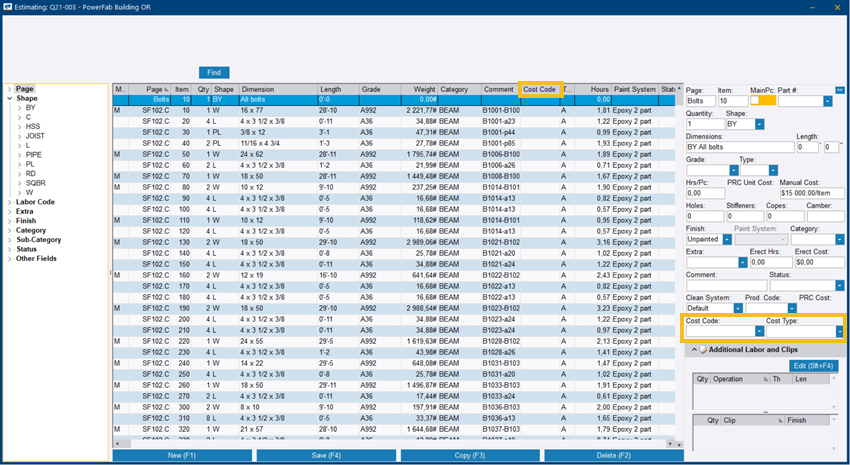Open the Cost Type dropdown
Image resolution: width=850 pixels, height=465 pixels.
pyautogui.click(x=839, y=331)
